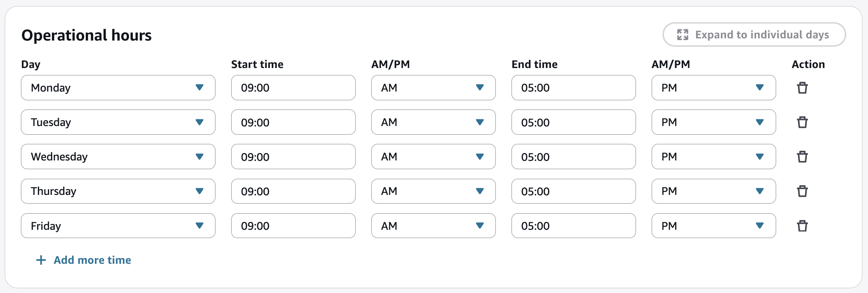
Task: Delete the Friday operational hours row
Action: pyautogui.click(x=803, y=225)
